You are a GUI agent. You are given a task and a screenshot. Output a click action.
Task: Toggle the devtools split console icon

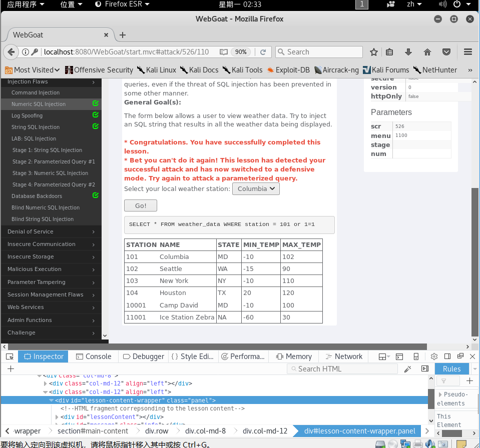(x=399, y=356)
